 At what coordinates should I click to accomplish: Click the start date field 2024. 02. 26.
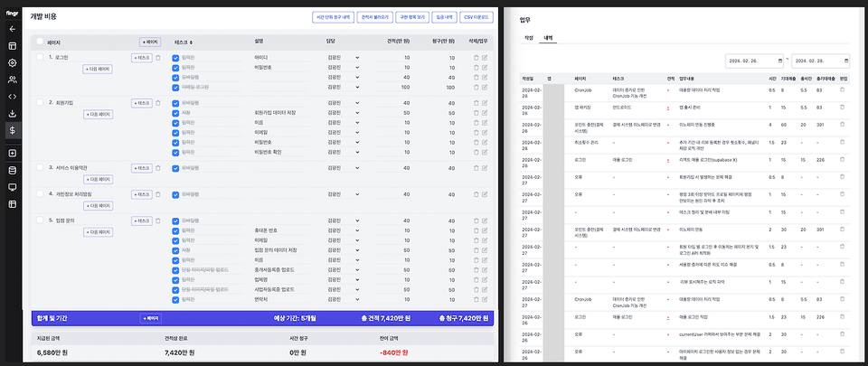click(x=756, y=61)
